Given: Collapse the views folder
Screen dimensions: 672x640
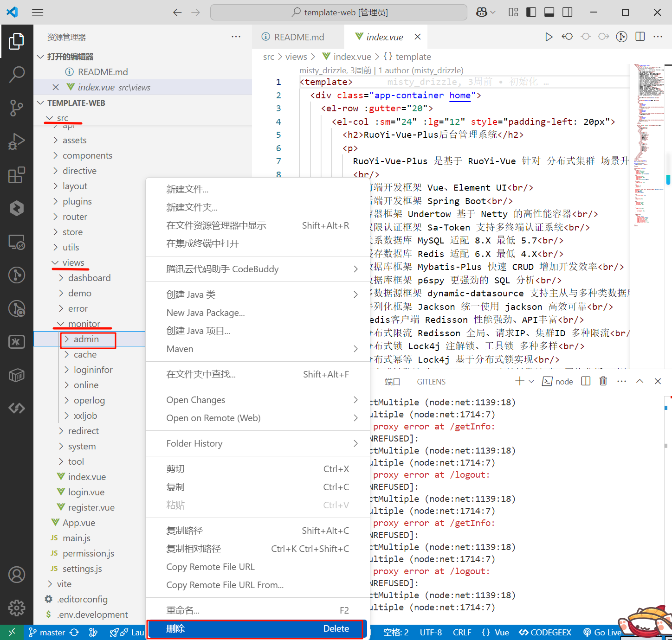Looking at the screenshot, I should click(x=55, y=262).
